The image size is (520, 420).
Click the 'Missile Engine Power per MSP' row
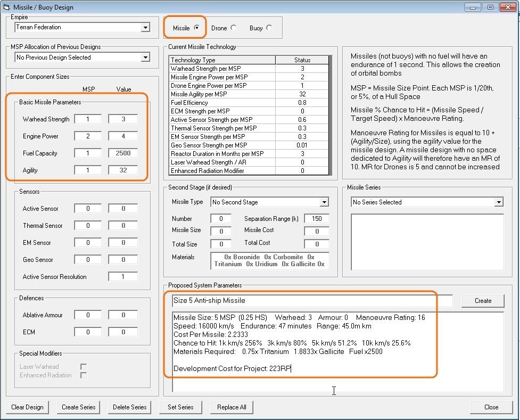coord(249,77)
